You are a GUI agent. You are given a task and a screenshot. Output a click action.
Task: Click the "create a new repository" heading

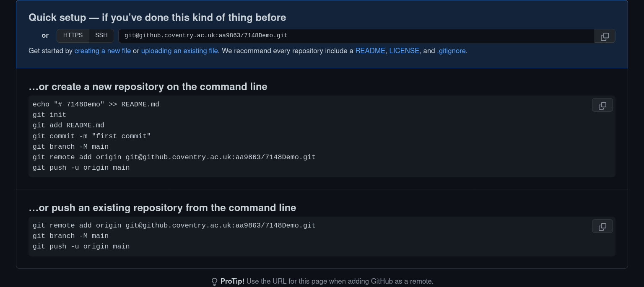point(148,87)
